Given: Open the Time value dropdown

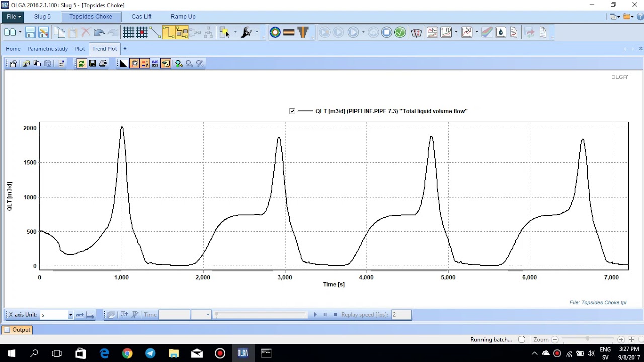Looking at the screenshot, I should (x=207, y=315).
